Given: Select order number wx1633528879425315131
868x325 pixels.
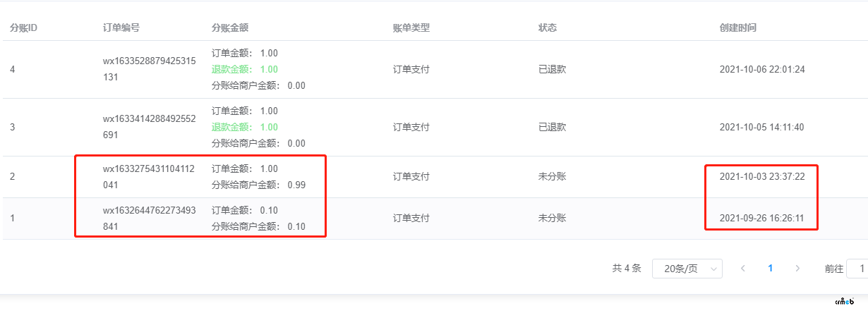Looking at the screenshot, I should [150, 69].
